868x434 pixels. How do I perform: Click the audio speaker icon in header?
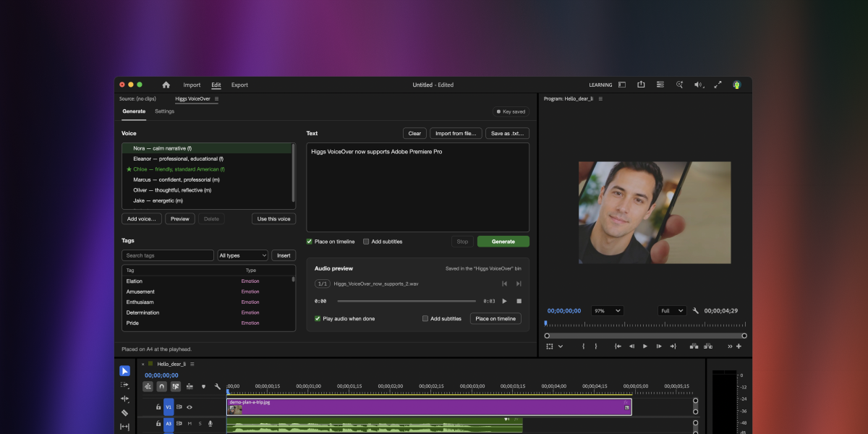pyautogui.click(x=699, y=85)
